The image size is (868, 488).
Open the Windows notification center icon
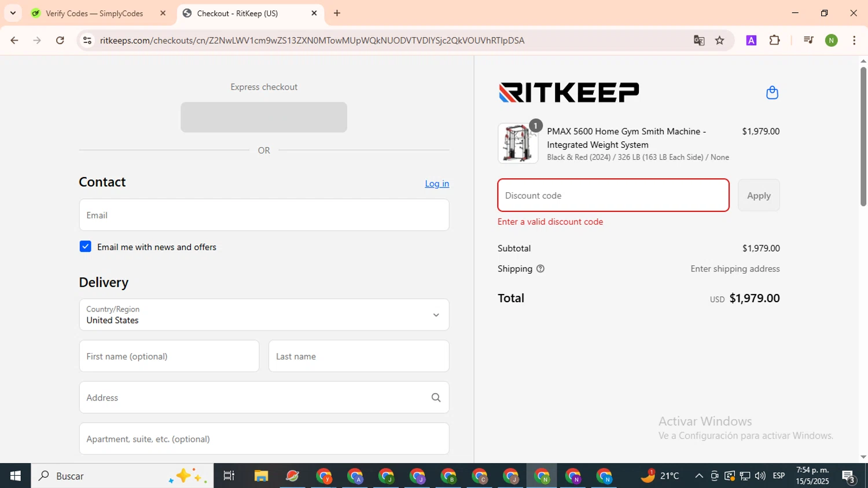point(849,476)
